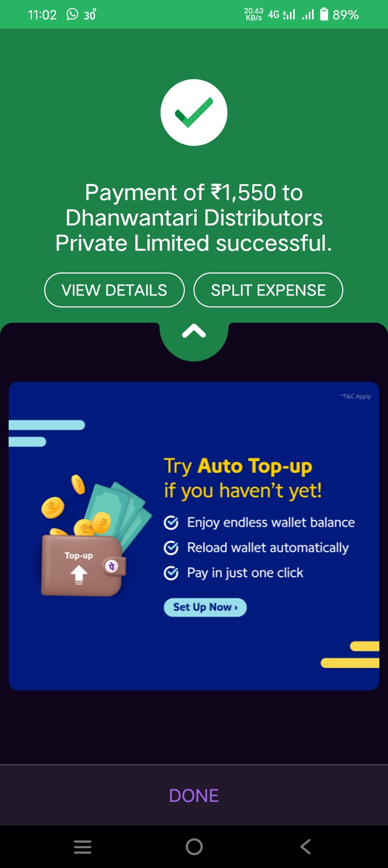Tap checkmark beside Reload wallet automatically

tap(171, 548)
